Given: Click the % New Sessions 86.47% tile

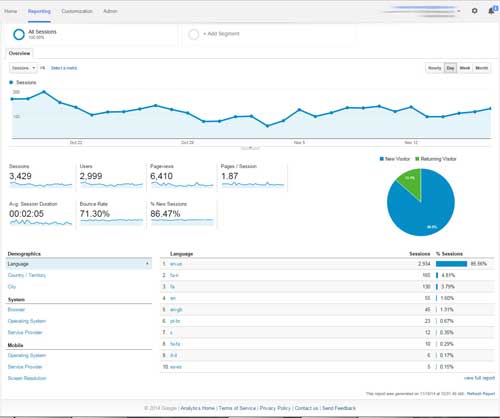Looking at the screenshot, I should (x=182, y=214).
